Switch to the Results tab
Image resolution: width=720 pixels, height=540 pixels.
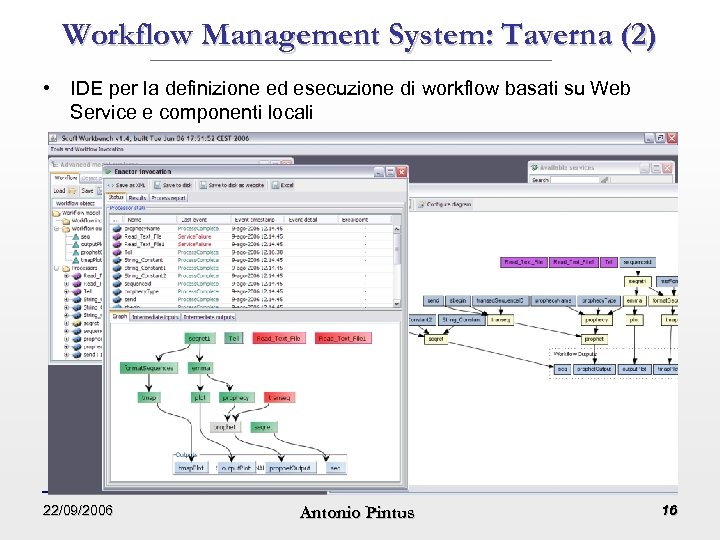pos(137,198)
